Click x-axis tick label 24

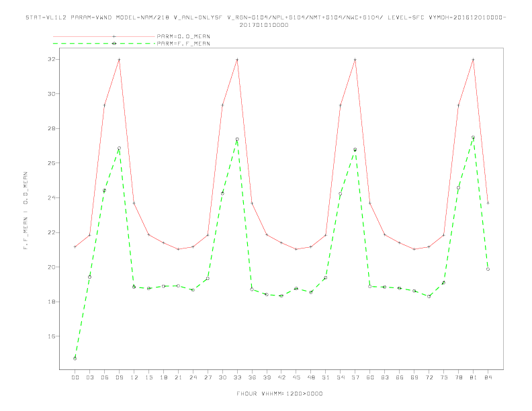click(193, 377)
